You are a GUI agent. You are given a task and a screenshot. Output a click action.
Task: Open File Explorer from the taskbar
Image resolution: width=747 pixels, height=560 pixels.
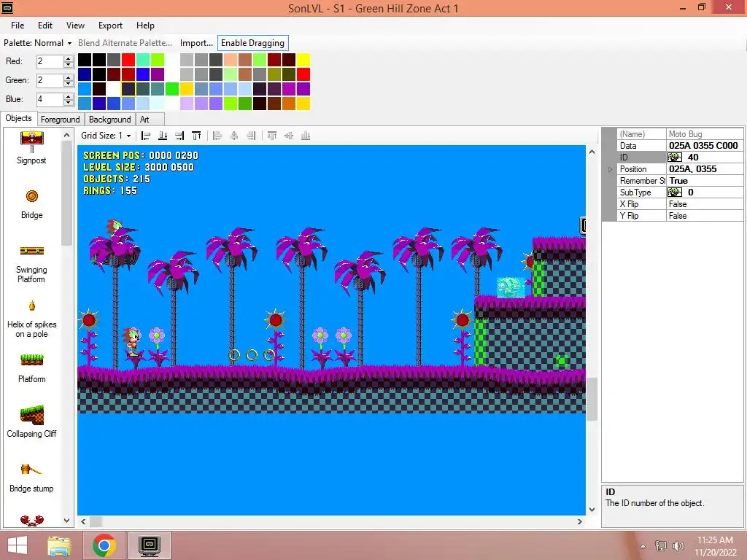point(60,545)
